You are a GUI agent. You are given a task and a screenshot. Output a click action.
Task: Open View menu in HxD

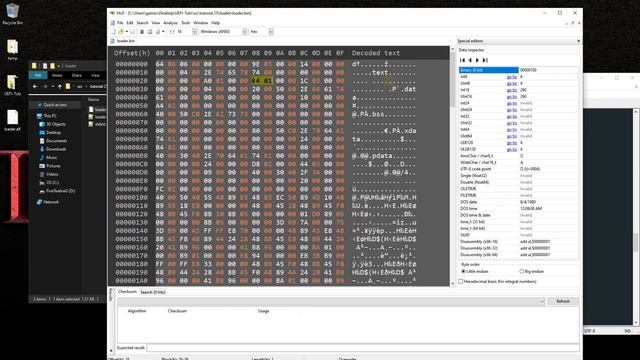click(x=156, y=23)
